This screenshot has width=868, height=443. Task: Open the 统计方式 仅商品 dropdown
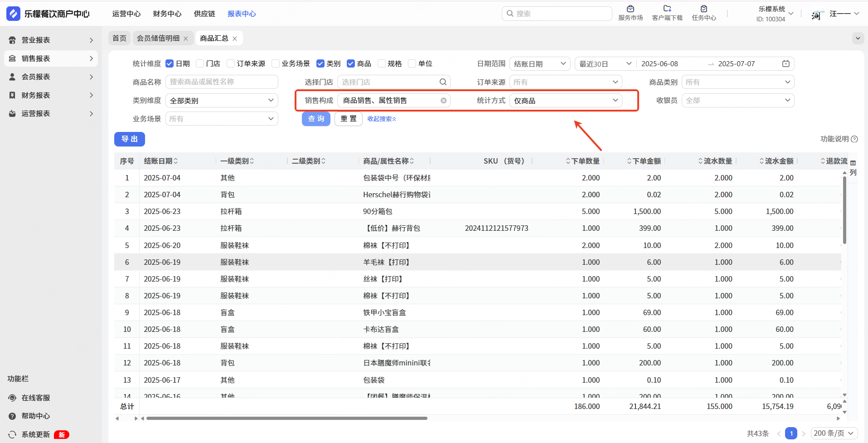pyautogui.click(x=566, y=101)
